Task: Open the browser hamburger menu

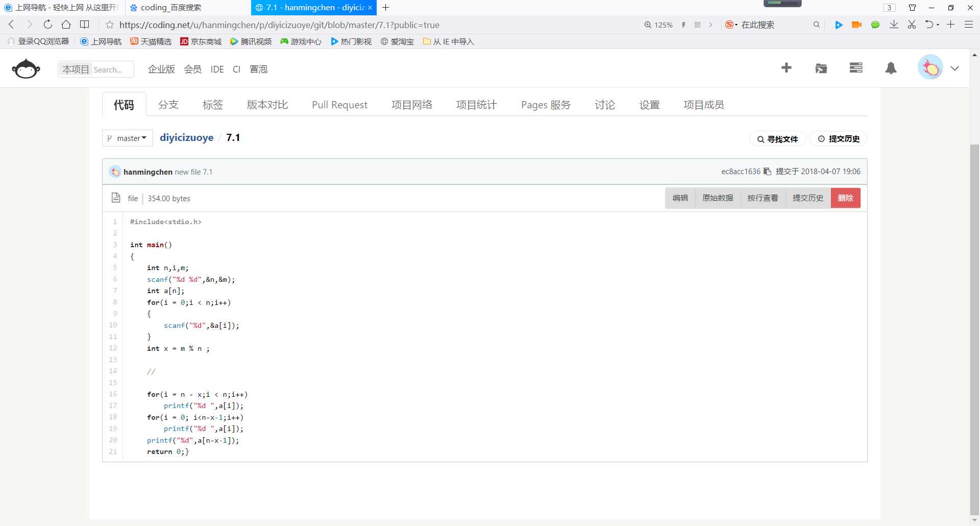Action: pyautogui.click(x=969, y=25)
